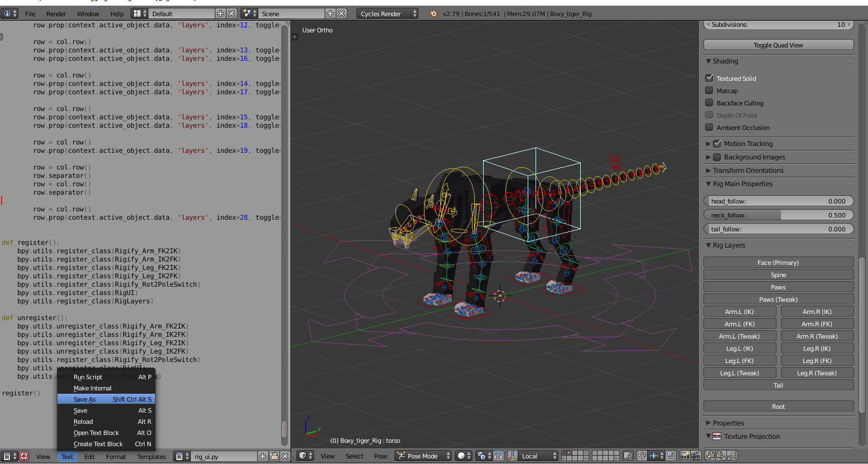The width and height of the screenshot is (868, 464).
Task: Open the Pose Mode dropdown
Action: click(x=422, y=456)
